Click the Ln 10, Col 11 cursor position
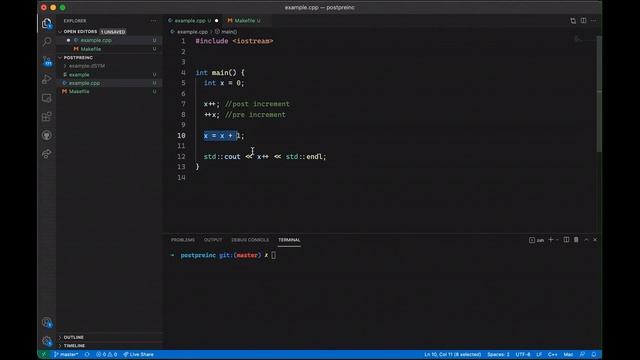Image resolution: width=640 pixels, height=360 pixels. [452, 354]
